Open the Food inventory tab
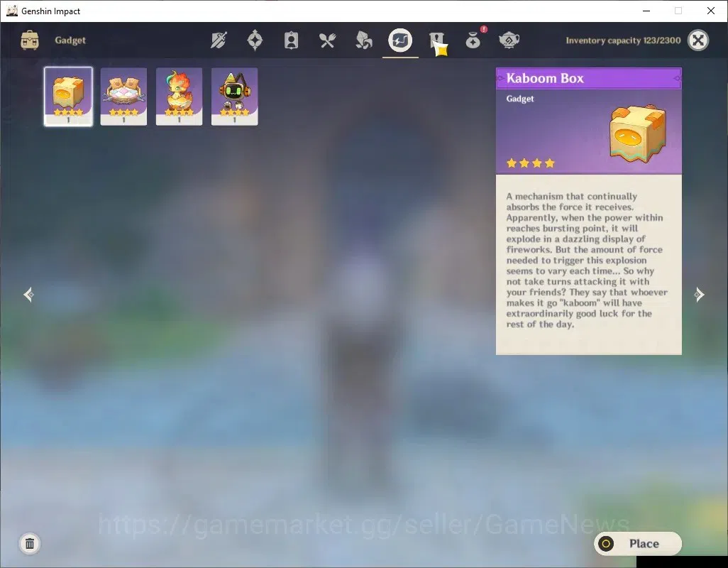 pyautogui.click(x=327, y=40)
